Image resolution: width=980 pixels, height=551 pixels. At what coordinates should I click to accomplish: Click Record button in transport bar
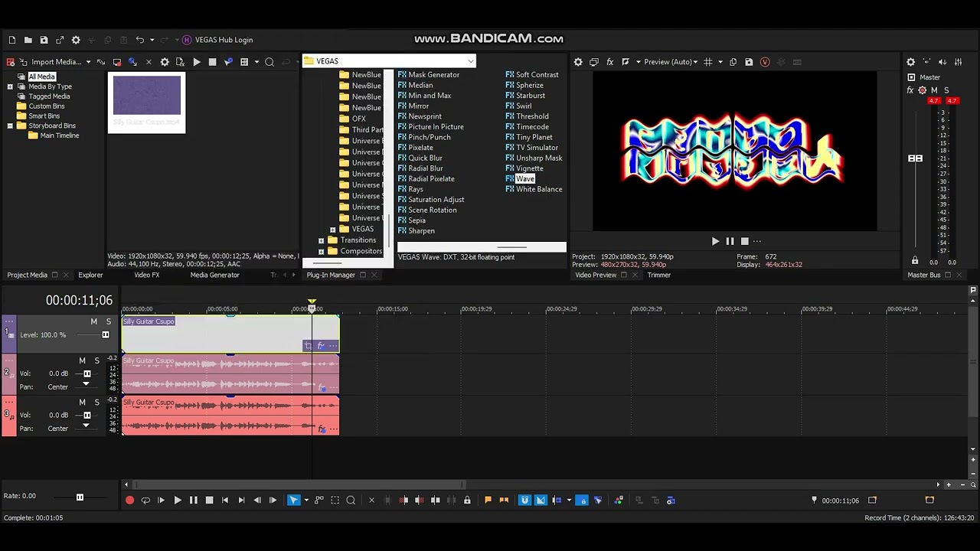(x=129, y=500)
